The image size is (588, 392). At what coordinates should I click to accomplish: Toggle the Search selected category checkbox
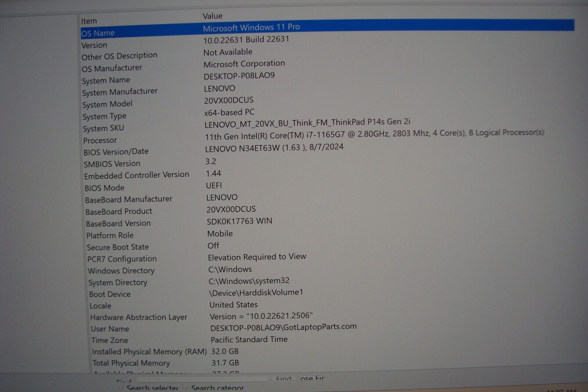[x=120, y=387]
